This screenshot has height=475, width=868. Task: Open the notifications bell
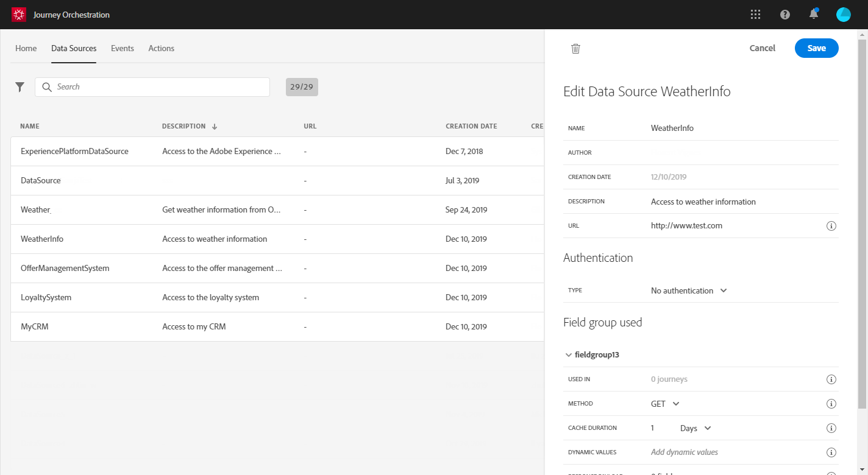[x=814, y=15]
